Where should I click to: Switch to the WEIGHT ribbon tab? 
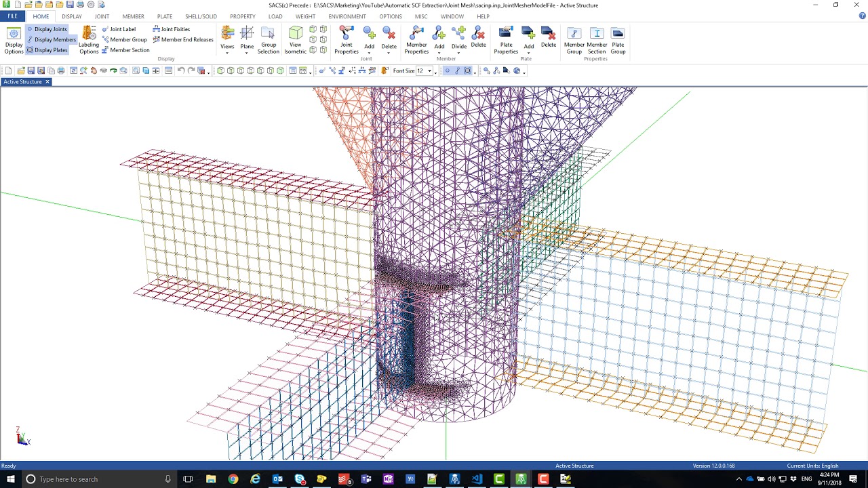point(305,16)
